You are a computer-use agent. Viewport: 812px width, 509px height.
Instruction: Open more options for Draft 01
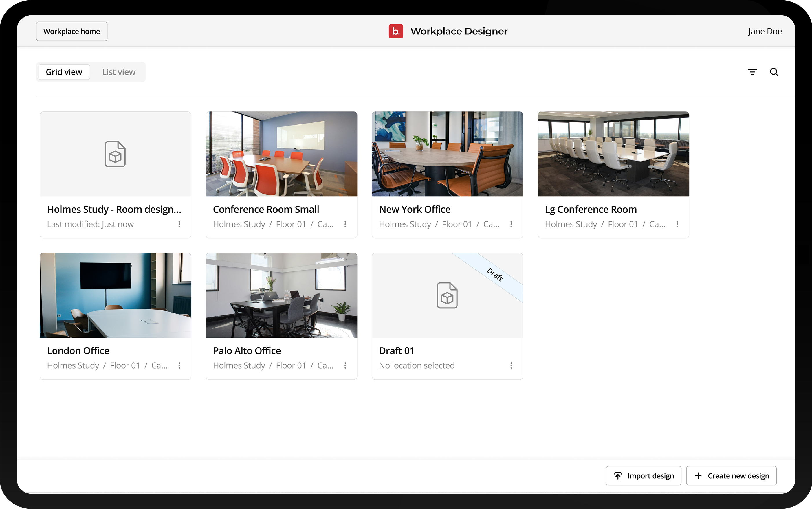point(511,365)
